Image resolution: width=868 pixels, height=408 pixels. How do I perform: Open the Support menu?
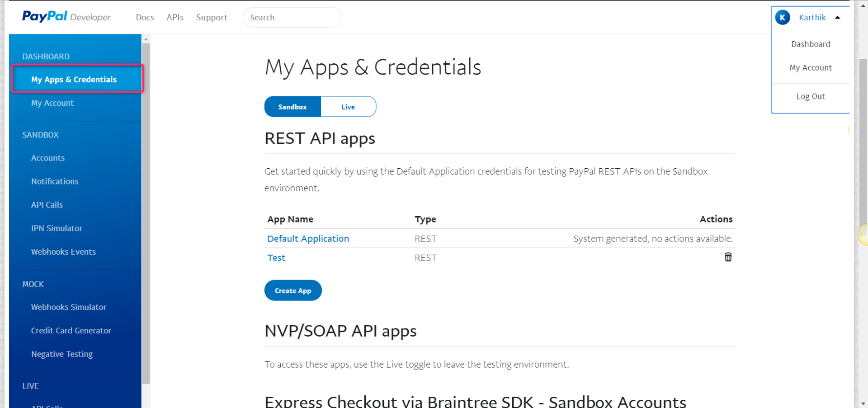pyautogui.click(x=212, y=17)
